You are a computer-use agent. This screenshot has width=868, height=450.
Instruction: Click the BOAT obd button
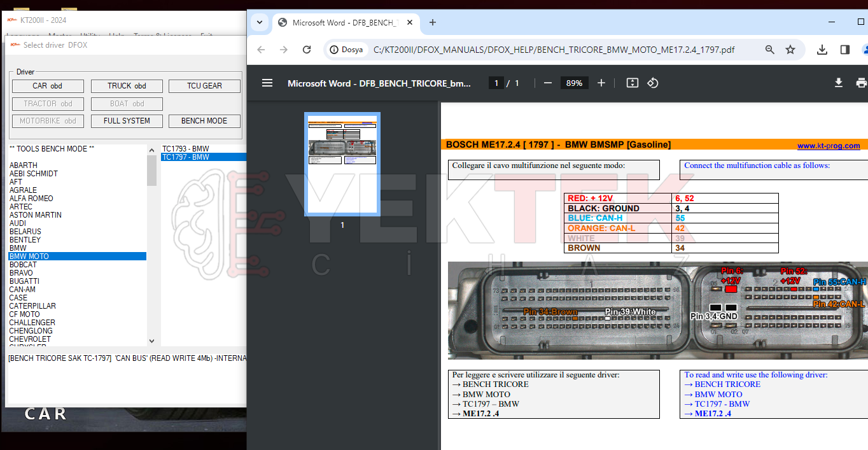coord(127,104)
